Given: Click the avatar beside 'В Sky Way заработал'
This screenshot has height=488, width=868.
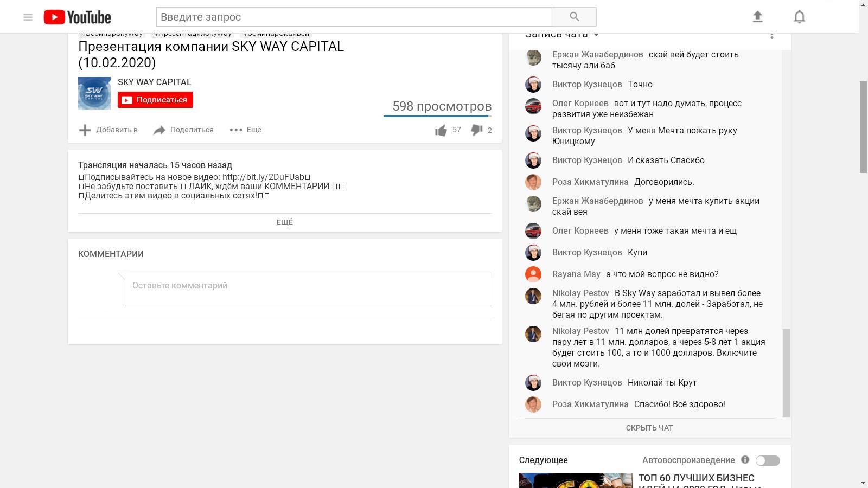Looking at the screenshot, I should point(533,296).
